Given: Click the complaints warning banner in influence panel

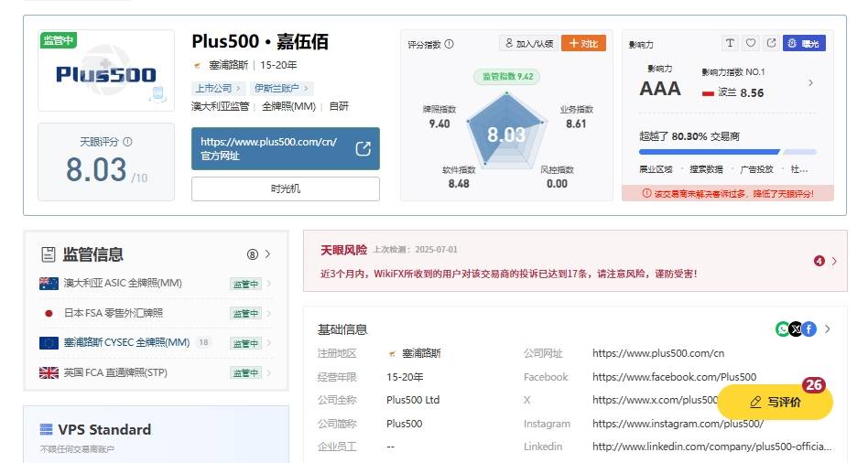Looking at the screenshot, I should (x=727, y=193).
